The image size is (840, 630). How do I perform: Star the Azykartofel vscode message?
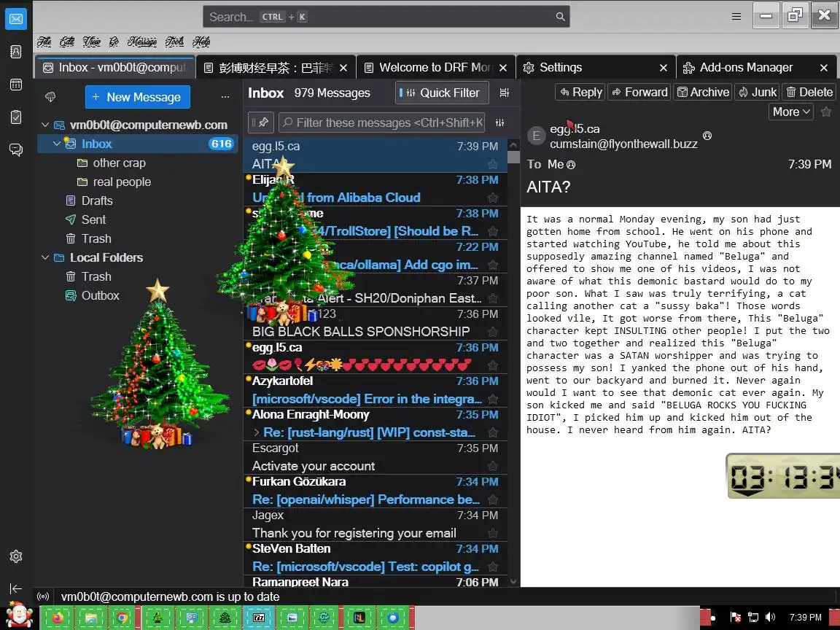pyautogui.click(x=493, y=399)
